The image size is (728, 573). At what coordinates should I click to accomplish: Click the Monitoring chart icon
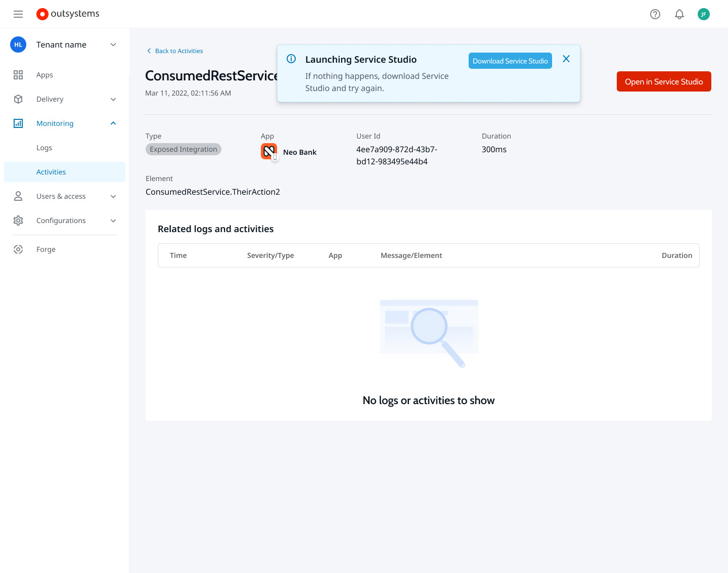[x=18, y=123]
